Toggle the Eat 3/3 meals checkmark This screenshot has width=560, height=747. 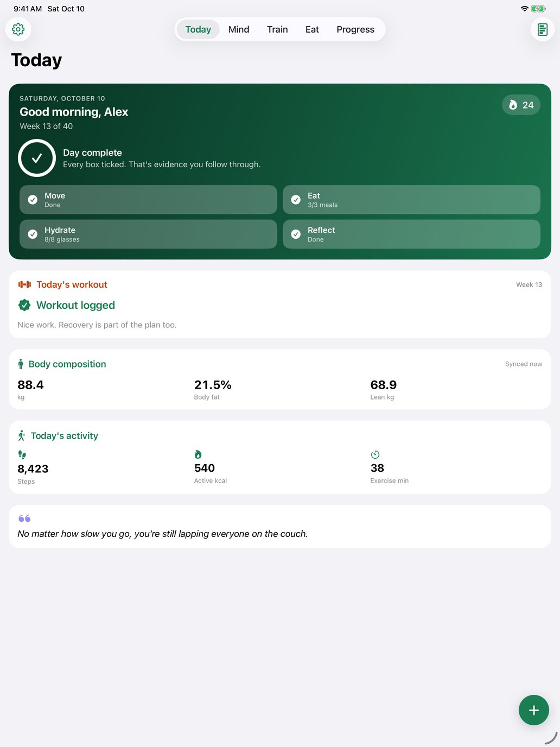pyautogui.click(x=296, y=200)
